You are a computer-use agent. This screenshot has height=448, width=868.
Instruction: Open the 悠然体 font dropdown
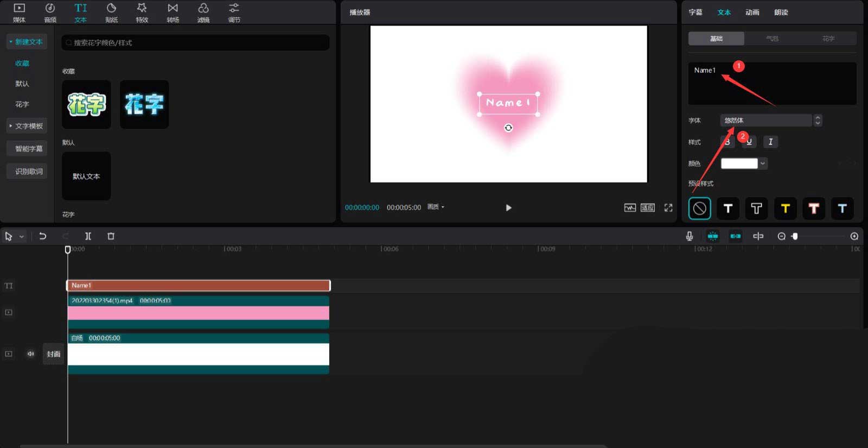pyautogui.click(x=765, y=121)
